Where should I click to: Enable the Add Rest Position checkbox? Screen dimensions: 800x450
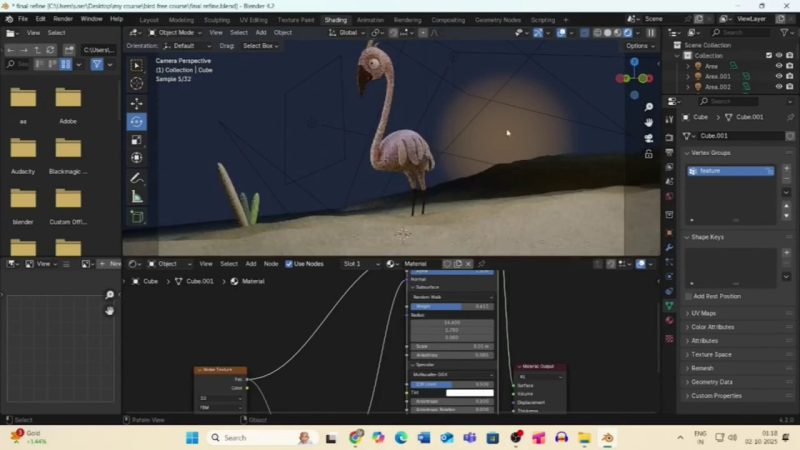click(x=688, y=296)
